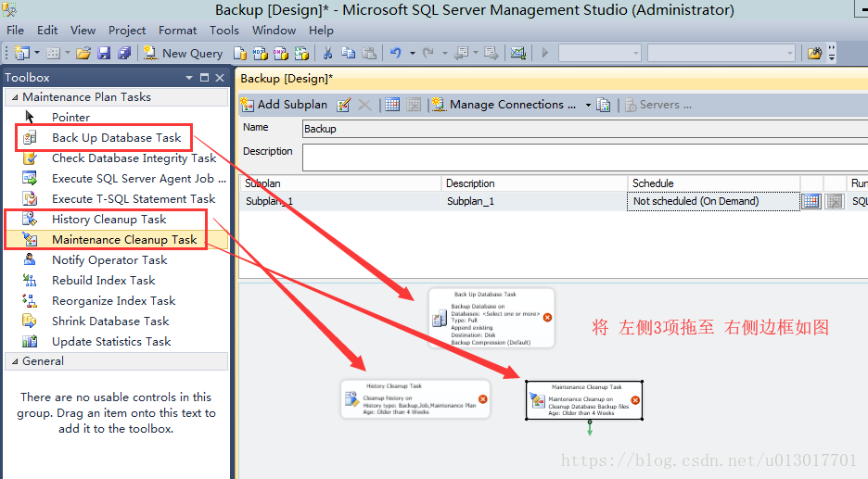Click the Subplan Properties edit icon

coord(343,105)
